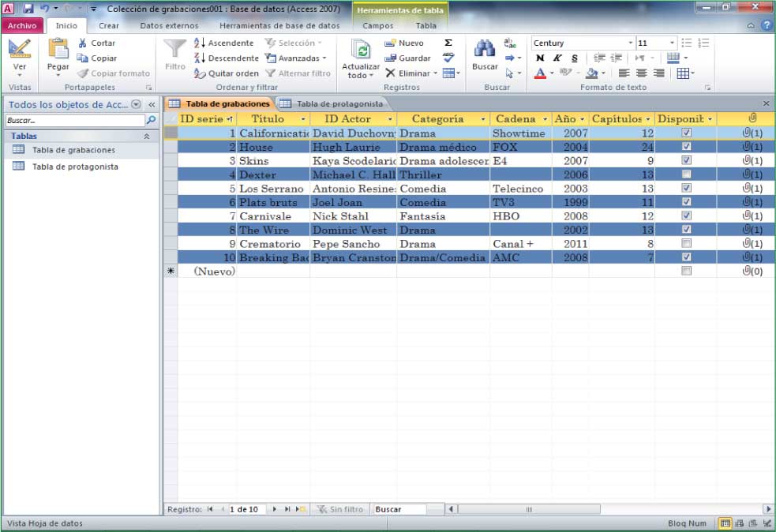The width and height of the screenshot is (776, 532).
Task: Click the Actualizar todo refresh icon
Action: [x=361, y=49]
